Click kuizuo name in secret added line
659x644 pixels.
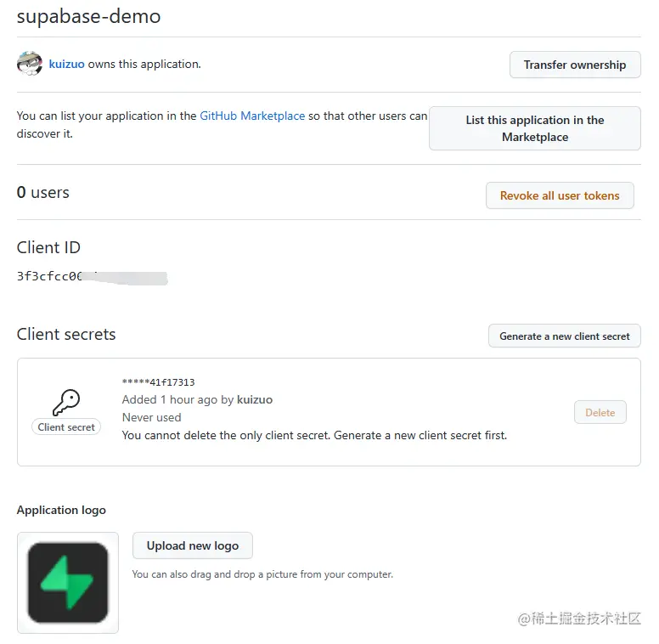[255, 400]
